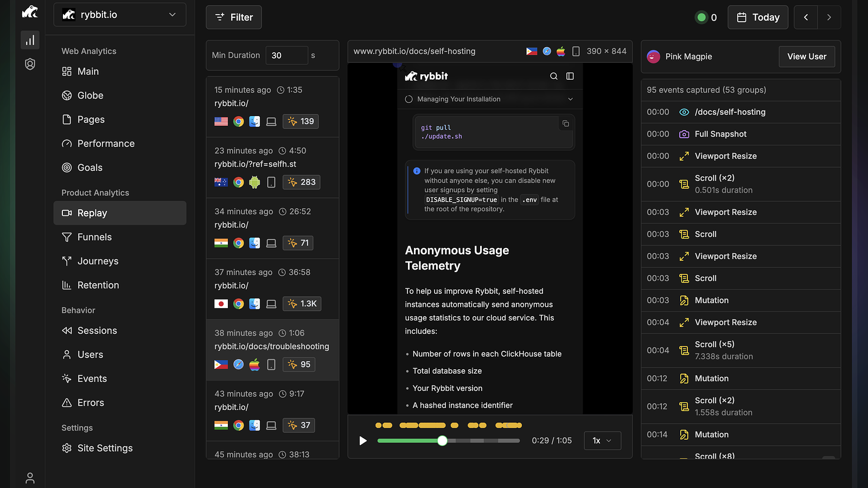
Task: Open the user account icon at rail bottom
Action: click(30, 478)
